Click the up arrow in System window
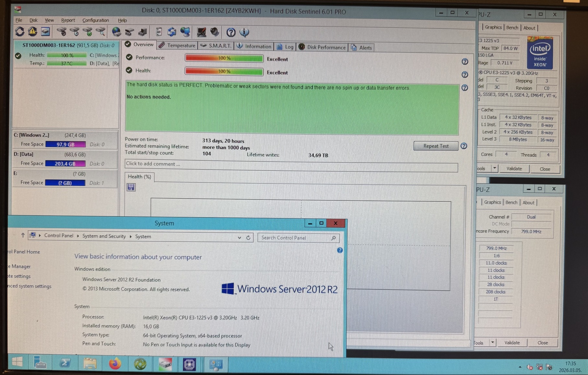This screenshot has height=375, width=588. 23,235
